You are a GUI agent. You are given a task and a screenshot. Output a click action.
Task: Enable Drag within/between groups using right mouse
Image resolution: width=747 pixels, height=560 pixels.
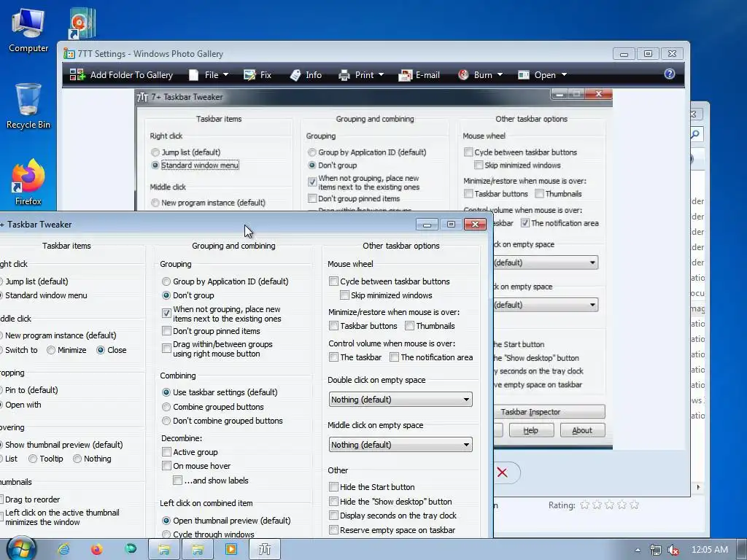166,349
